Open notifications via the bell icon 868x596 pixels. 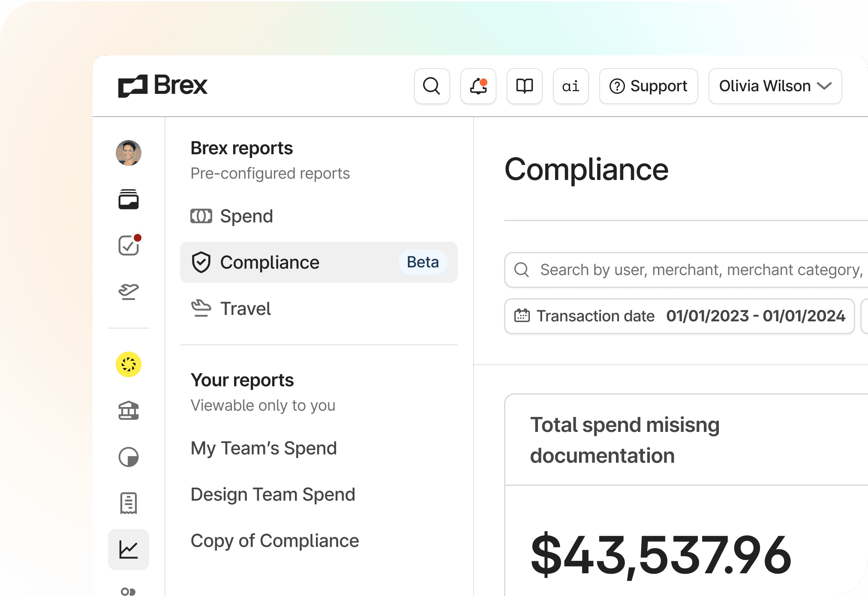pos(478,86)
